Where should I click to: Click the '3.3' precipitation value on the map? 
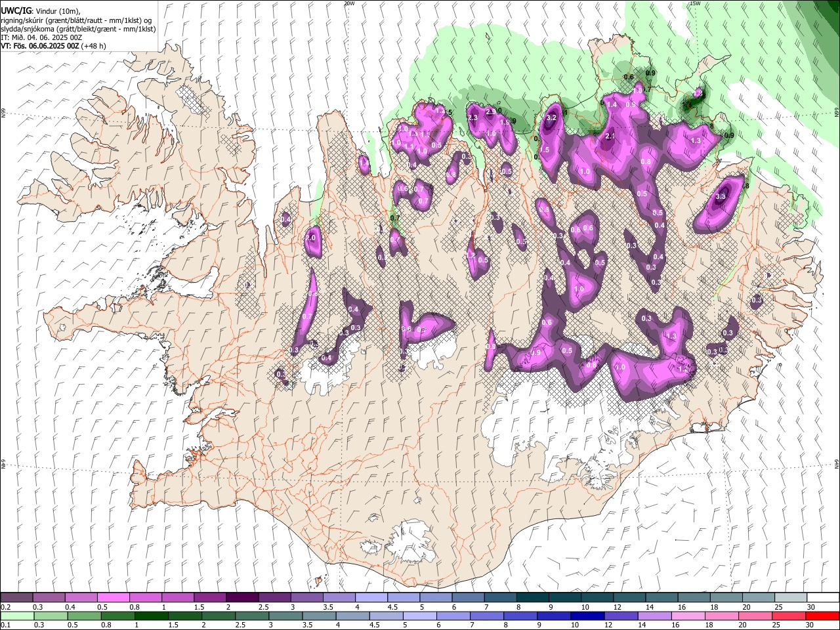point(721,196)
